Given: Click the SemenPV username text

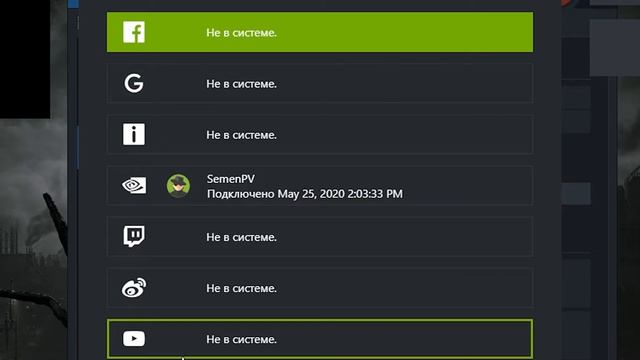Looking at the screenshot, I should [x=231, y=179].
